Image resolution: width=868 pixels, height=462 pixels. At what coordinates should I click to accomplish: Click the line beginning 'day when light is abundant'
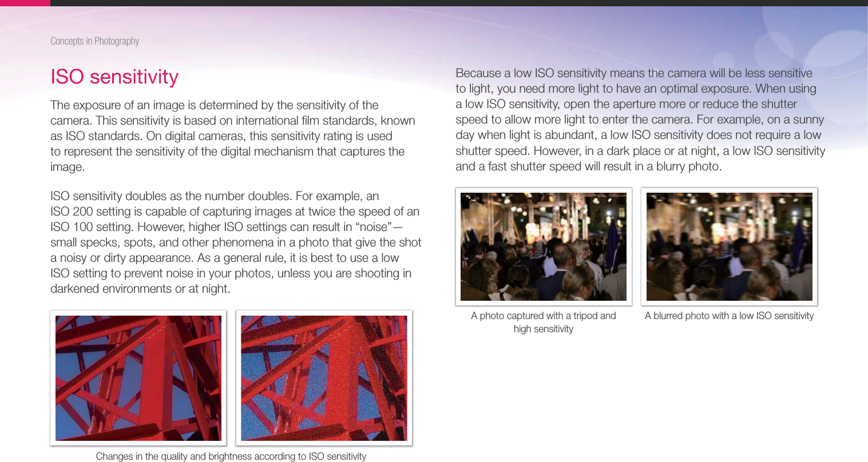tap(638, 136)
